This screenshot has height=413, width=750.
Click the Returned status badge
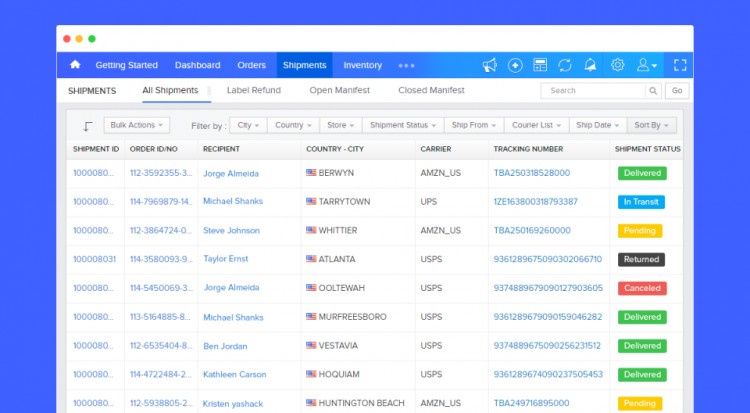[x=641, y=259]
